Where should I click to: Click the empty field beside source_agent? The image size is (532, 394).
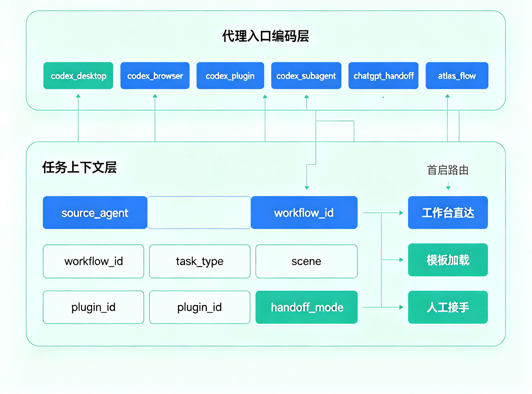coord(199,213)
